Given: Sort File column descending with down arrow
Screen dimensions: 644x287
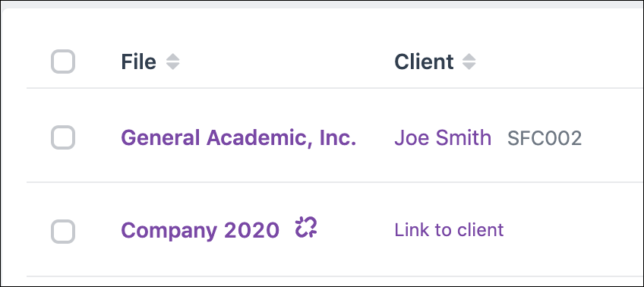Looking at the screenshot, I should [173, 66].
